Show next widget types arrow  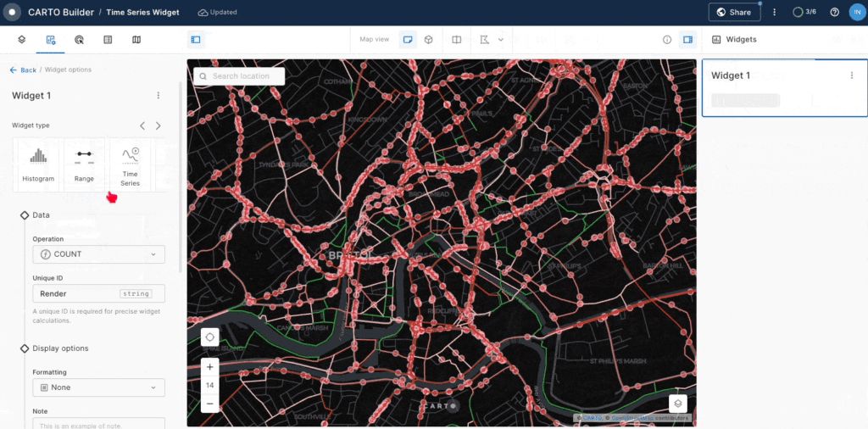(159, 125)
